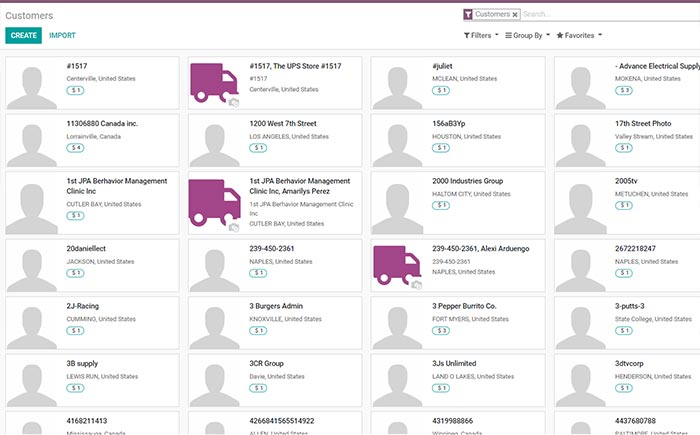Click the avatar icon of 11306880 Canada inc.

point(32,141)
